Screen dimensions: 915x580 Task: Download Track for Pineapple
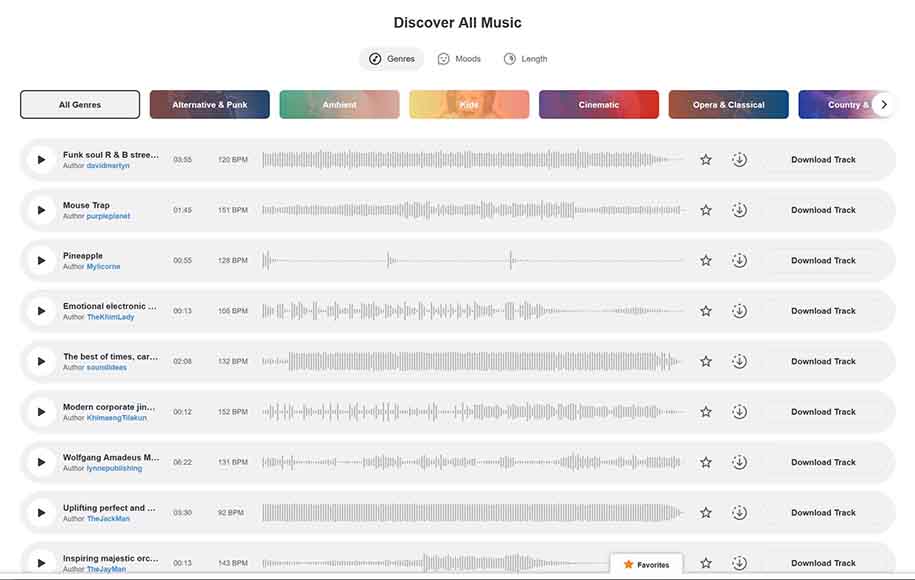pyautogui.click(x=823, y=260)
